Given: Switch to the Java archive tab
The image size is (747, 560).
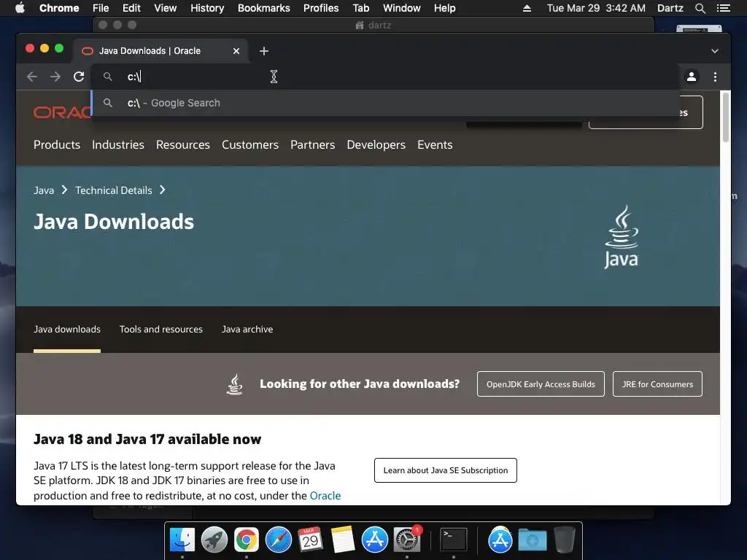Looking at the screenshot, I should click(x=247, y=329).
